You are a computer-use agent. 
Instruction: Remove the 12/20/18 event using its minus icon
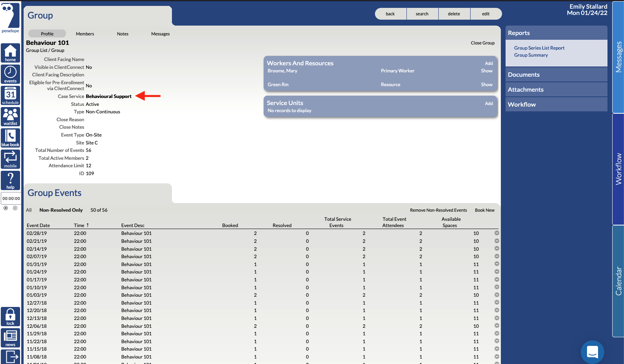click(497, 310)
